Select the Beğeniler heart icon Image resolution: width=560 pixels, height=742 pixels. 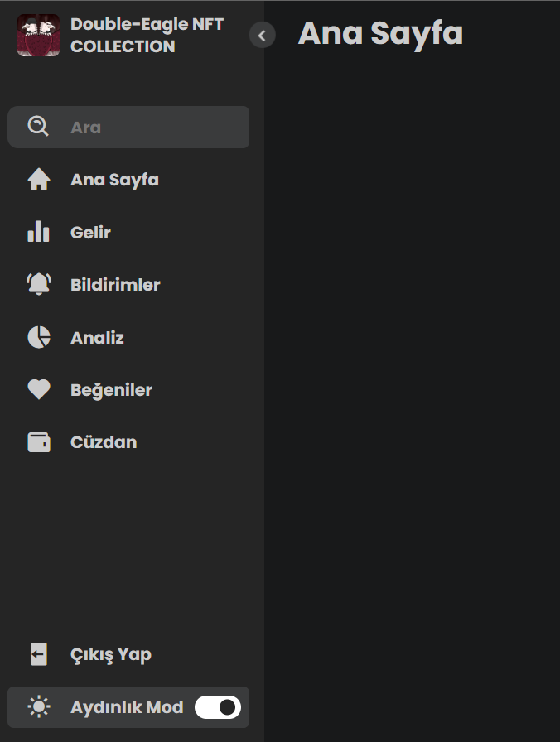(39, 389)
